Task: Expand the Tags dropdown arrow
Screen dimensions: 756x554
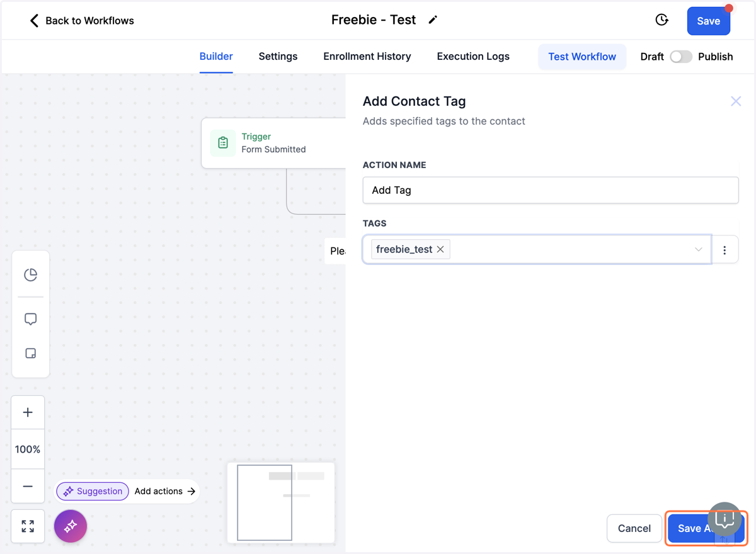Action: (x=698, y=250)
